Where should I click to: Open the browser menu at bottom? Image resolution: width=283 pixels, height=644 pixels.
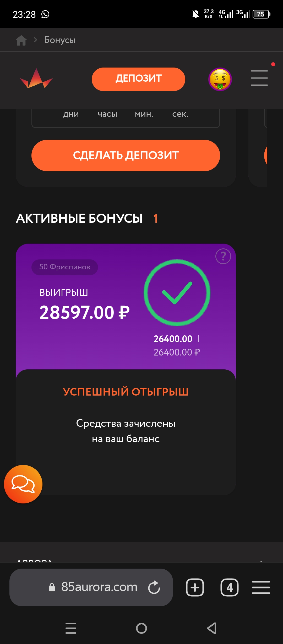(x=261, y=587)
